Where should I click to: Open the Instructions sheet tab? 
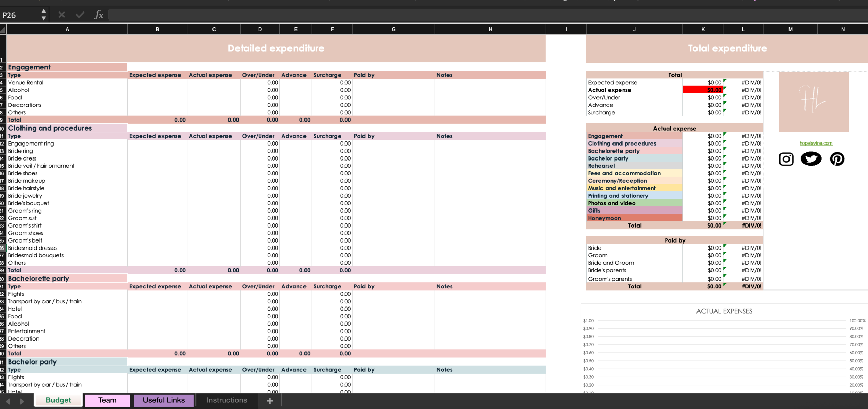tap(227, 400)
